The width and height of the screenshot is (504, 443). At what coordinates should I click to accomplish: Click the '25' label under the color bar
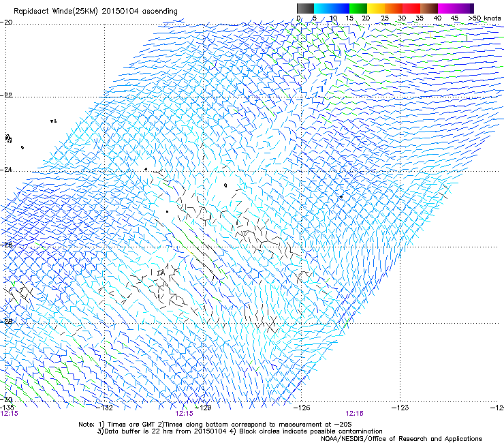click(385, 18)
